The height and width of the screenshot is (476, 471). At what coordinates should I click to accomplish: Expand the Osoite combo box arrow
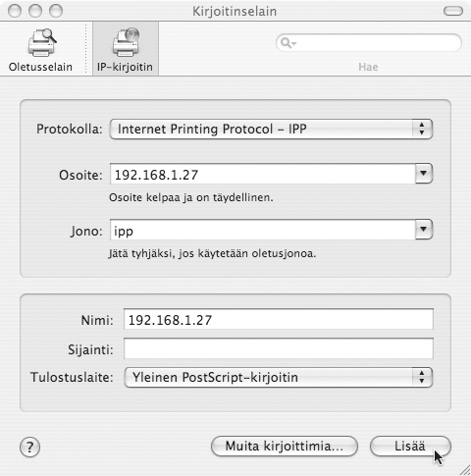(424, 174)
